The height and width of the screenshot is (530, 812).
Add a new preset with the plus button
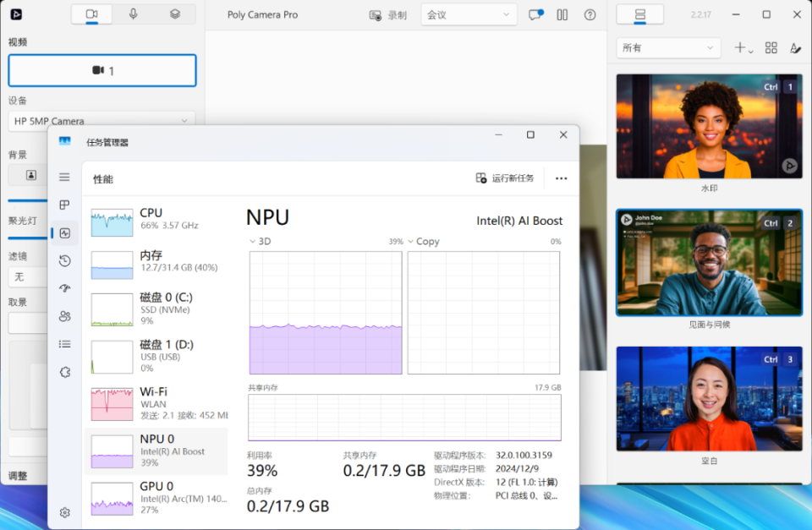[x=743, y=48]
